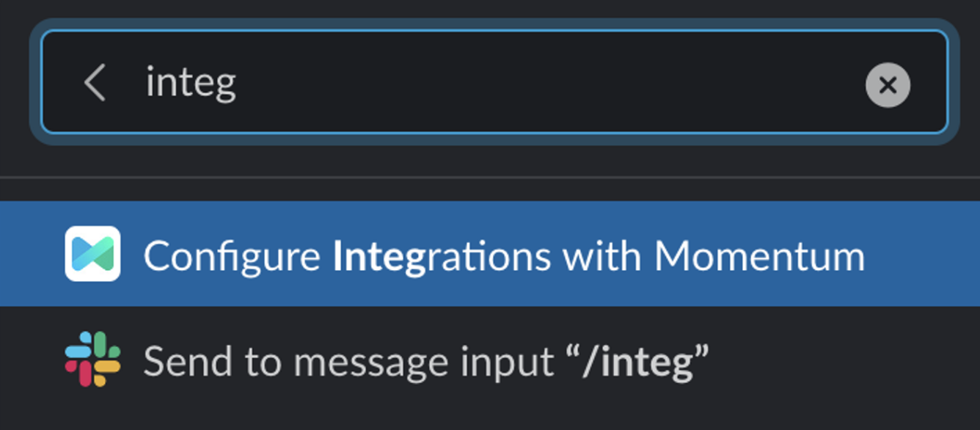Click the typed "integ" query text
Viewport: 980px width, 430px height.
191,82
